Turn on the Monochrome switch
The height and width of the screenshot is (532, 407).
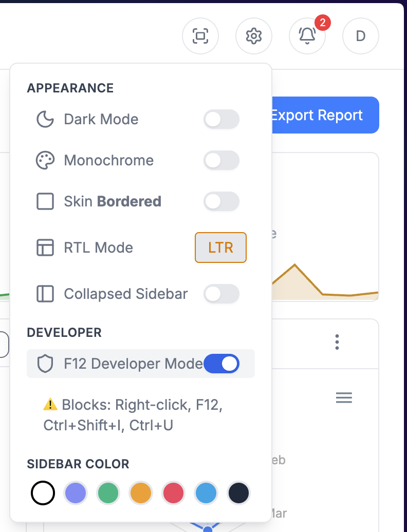coord(221,161)
